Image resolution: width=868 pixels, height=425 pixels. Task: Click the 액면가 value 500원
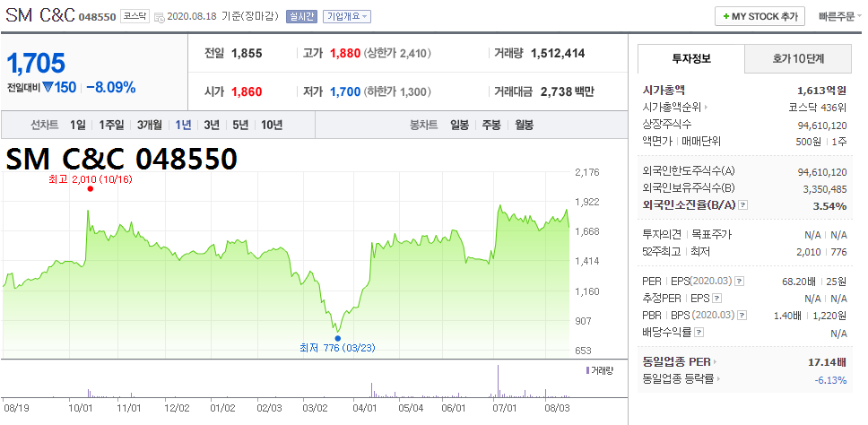pyautogui.click(x=808, y=142)
